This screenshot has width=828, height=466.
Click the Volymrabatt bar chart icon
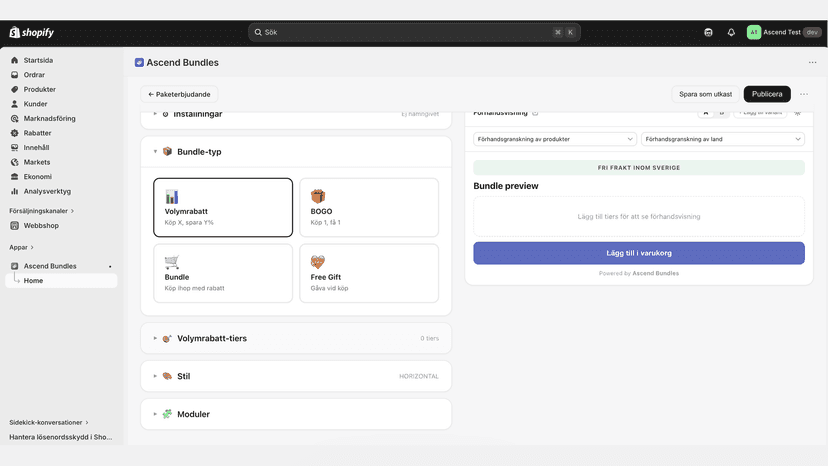[x=172, y=197]
